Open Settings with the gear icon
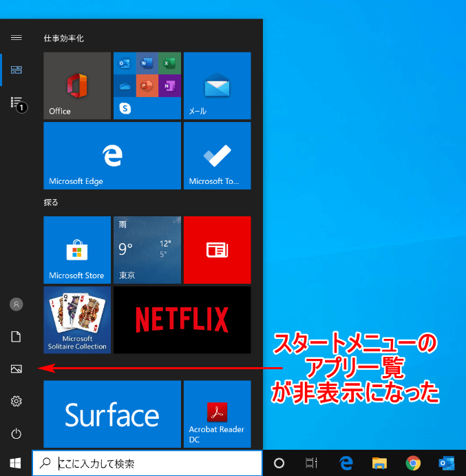 [x=17, y=402]
